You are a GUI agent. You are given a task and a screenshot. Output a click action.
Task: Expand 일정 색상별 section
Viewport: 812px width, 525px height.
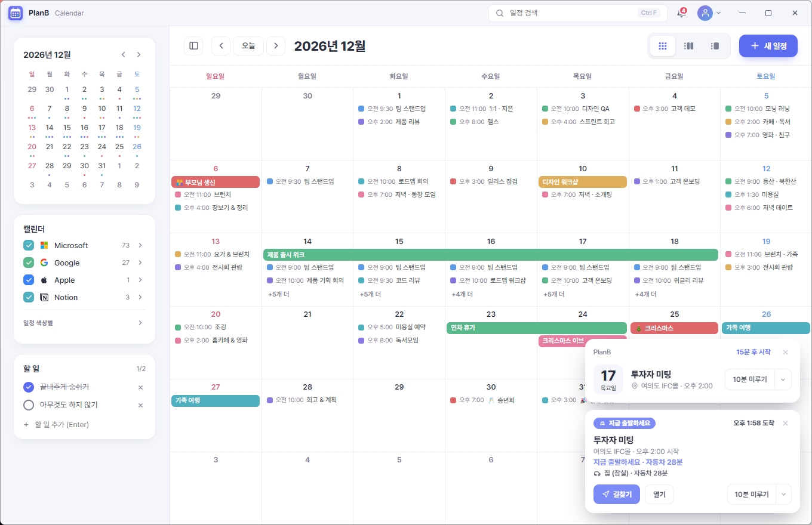pyautogui.click(x=84, y=323)
